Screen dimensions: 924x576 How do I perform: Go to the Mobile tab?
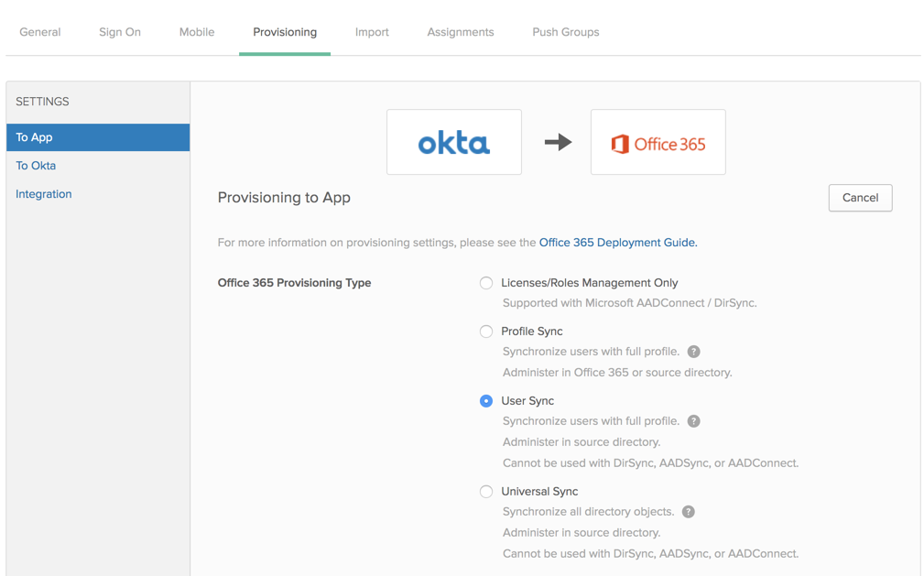[x=197, y=32]
